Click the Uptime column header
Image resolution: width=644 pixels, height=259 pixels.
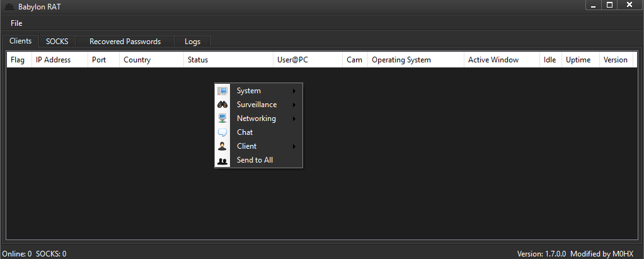[580, 60]
